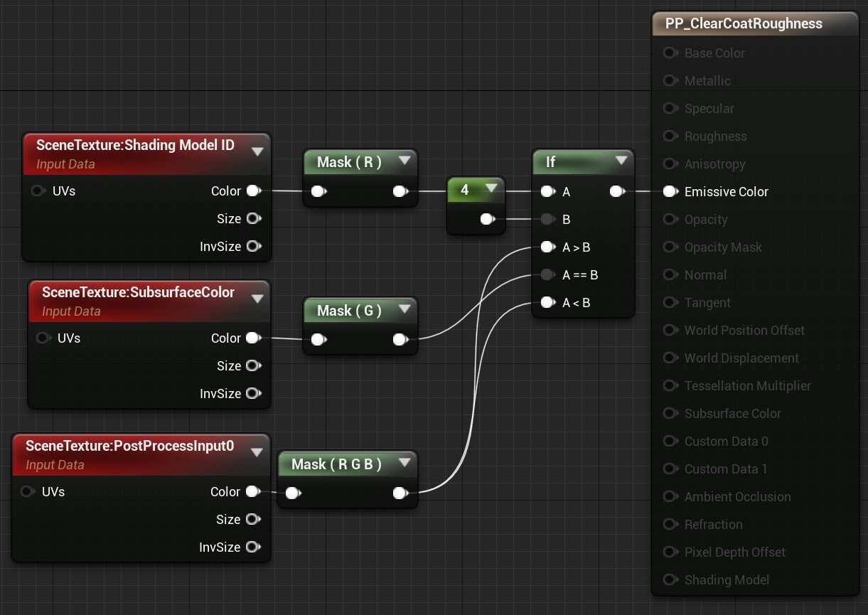Click the Shading Model input pin
This screenshot has height=615, width=868.
[x=670, y=579]
